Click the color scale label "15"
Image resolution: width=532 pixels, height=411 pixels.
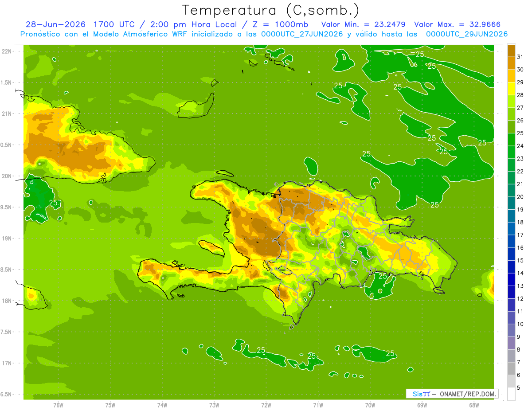520,261
